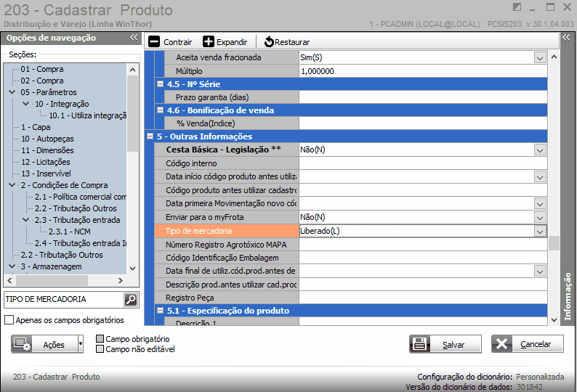The width and height of the screenshot is (577, 392).
Task: Click Campo obrigatório legend box
Action: click(x=100, y=339)
